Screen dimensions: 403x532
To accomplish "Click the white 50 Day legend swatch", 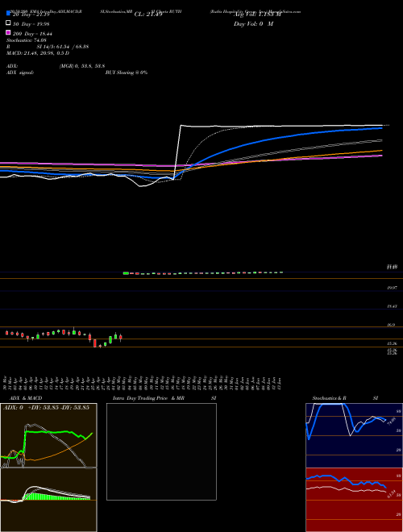I will 9,23.
